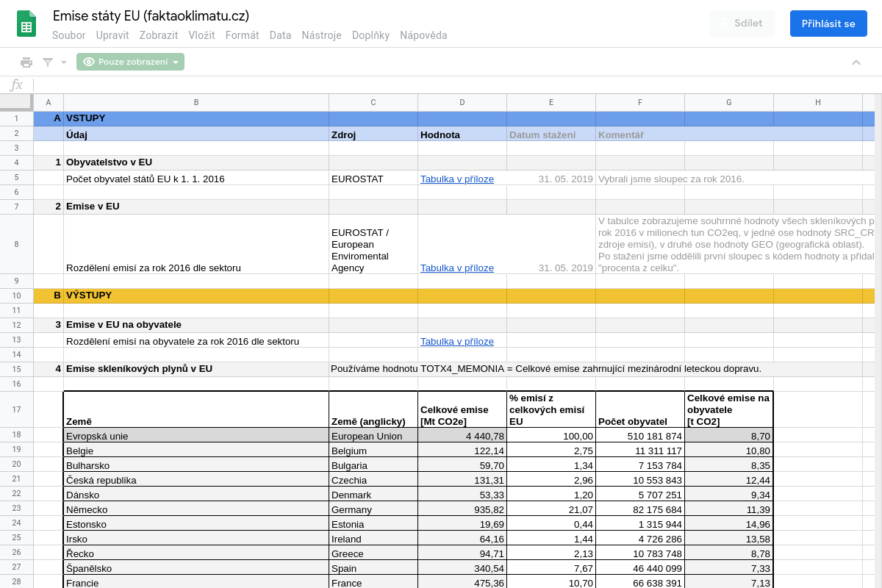Click the '14,96' per-capita cell for Estonia

click(729, 524)
